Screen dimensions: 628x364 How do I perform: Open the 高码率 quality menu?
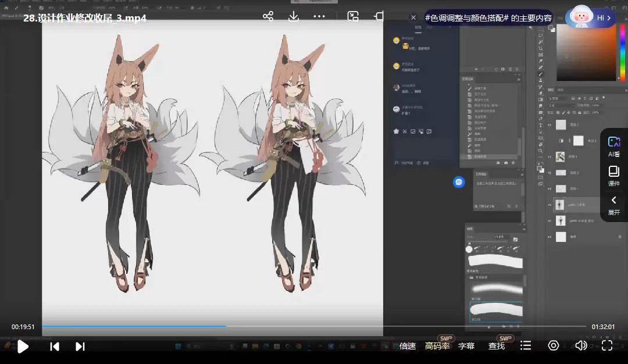[x=437, y=346]
